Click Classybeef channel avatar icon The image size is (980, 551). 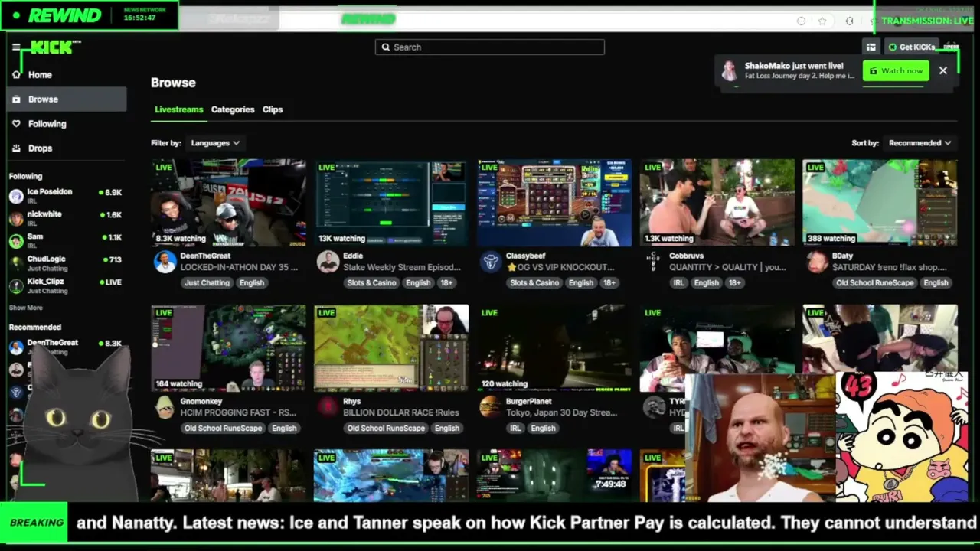pyautogui.click(x=491, y=262)
